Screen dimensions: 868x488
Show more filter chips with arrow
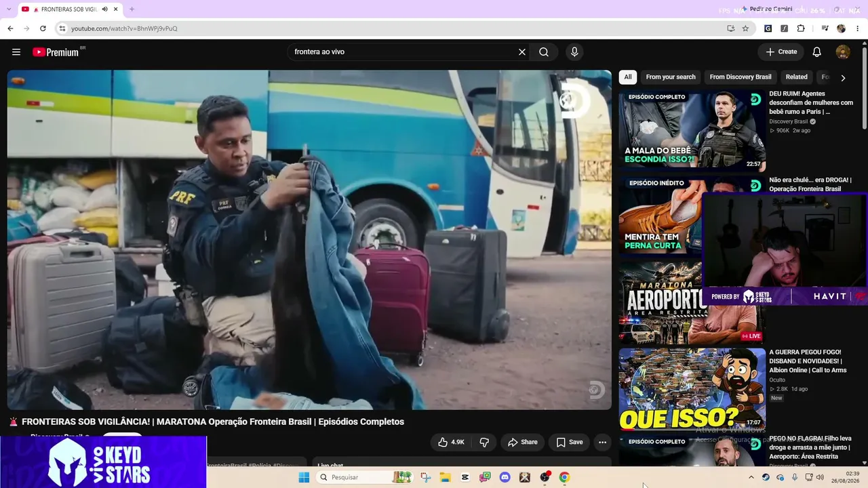coord(843,78)
